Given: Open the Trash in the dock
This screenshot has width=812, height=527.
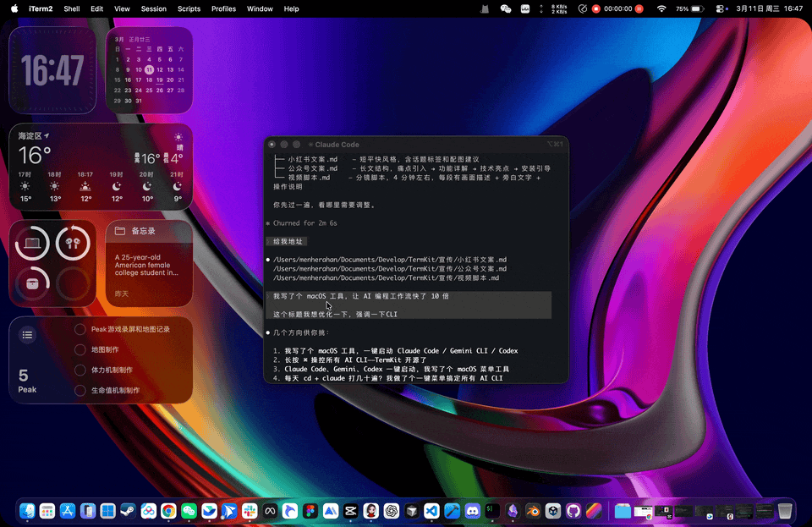Looking at the screenshot, I should click(x=785, y=512).
